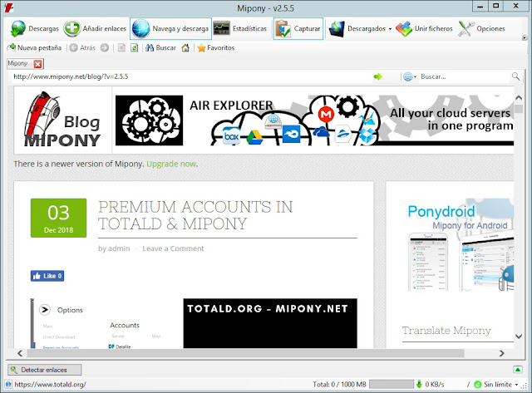This screenshot has height=393, width=532.
Task: Select Navega y descarga browser mode
Action: coord(170,29)
